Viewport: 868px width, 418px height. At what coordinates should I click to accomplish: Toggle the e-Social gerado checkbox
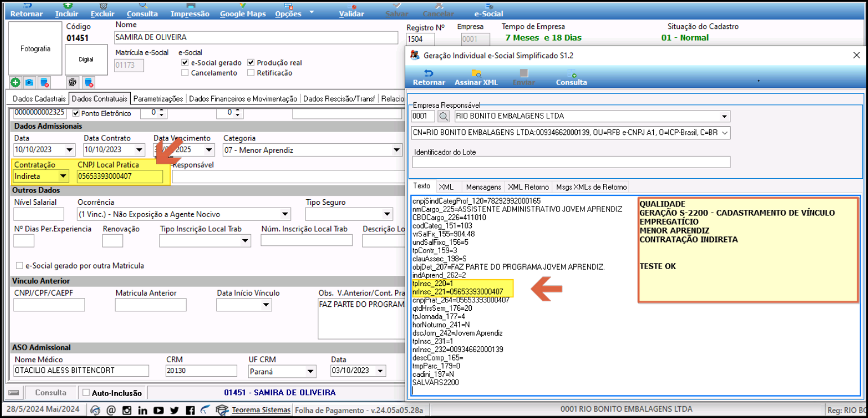(185, 63)
